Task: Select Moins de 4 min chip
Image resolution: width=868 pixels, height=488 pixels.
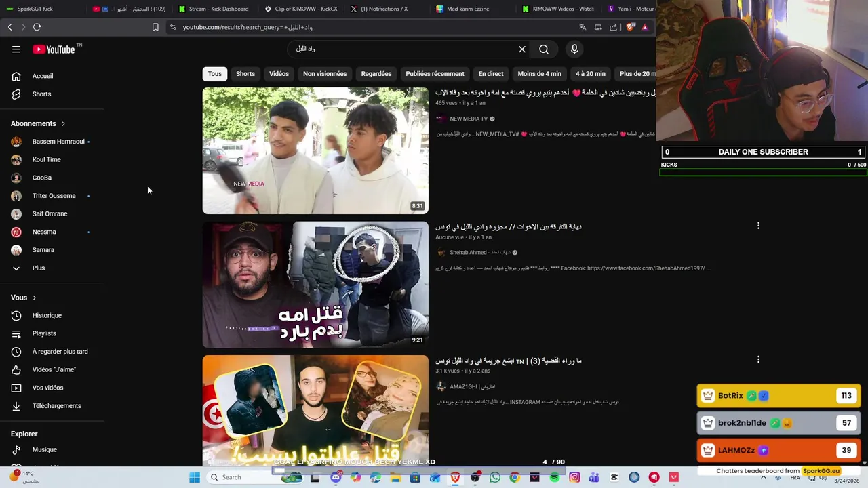Action: [x=540, y=74]
